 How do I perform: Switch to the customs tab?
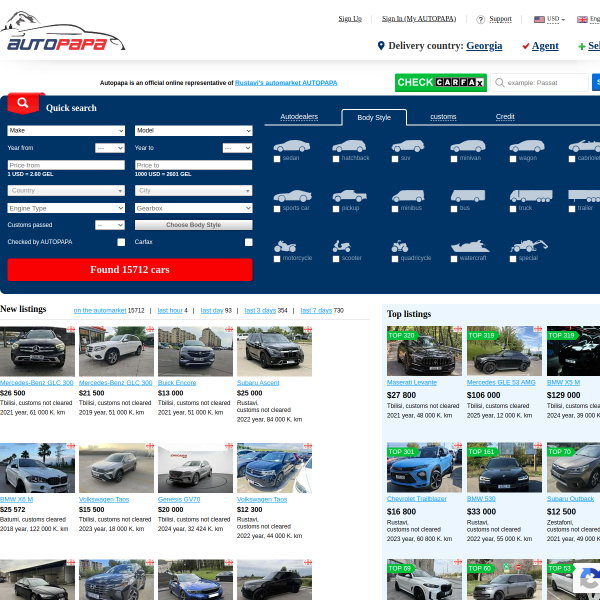point(443,117)
